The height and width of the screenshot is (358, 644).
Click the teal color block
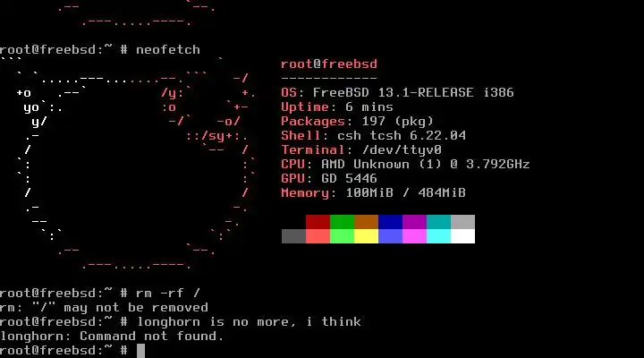(x=438, y=222)
